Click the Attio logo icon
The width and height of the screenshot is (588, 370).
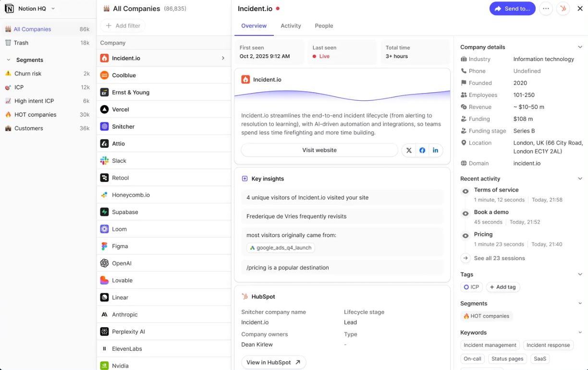click(x=104, y=143)
